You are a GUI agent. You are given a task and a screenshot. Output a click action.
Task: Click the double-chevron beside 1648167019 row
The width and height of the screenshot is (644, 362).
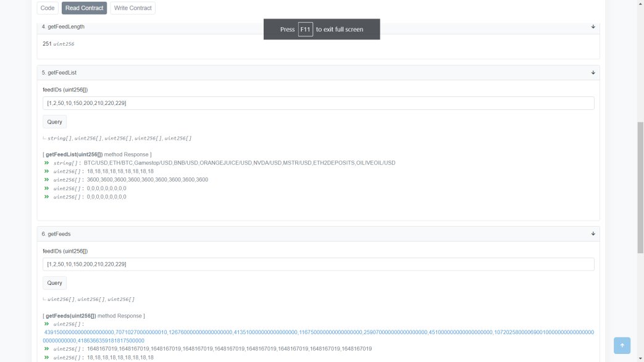point(47,349)
